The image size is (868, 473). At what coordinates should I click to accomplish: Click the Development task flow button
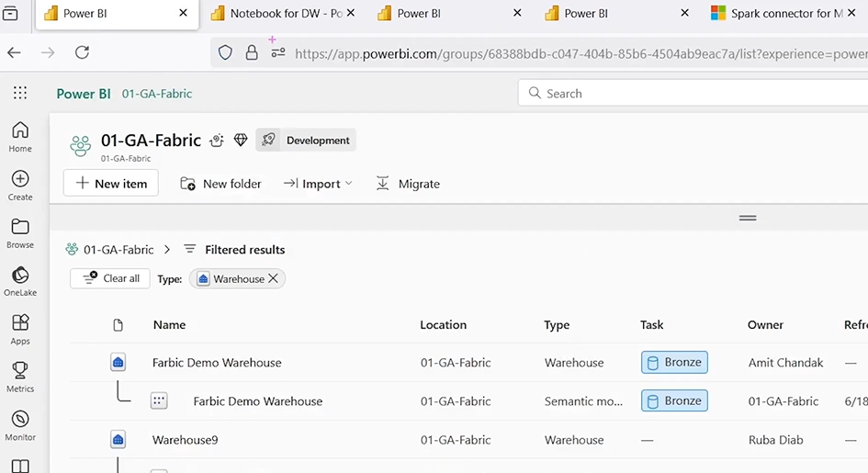click(306, 140)
